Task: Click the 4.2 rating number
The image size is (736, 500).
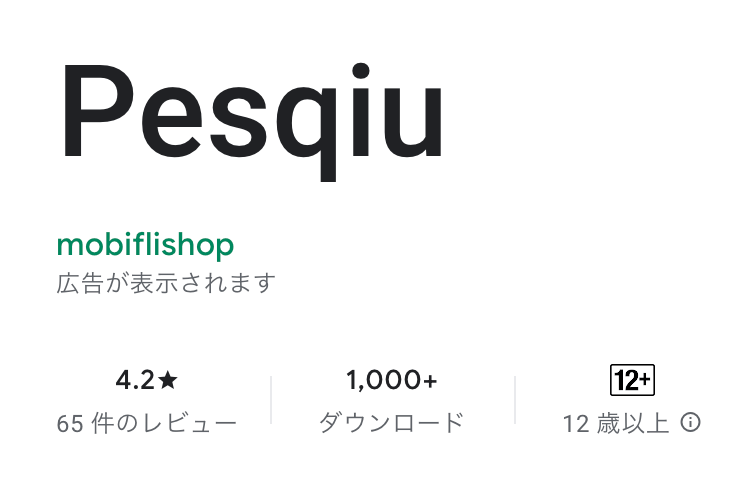Action: coord(135,380)
